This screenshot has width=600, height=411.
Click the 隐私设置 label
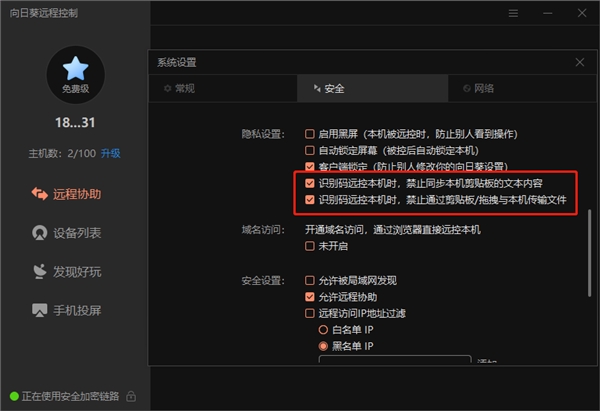pos(263,134)
